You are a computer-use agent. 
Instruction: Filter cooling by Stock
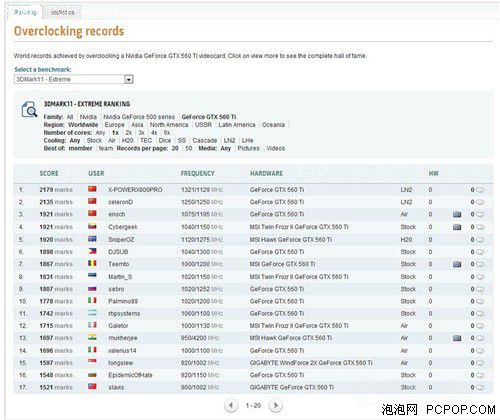[94, 140]
